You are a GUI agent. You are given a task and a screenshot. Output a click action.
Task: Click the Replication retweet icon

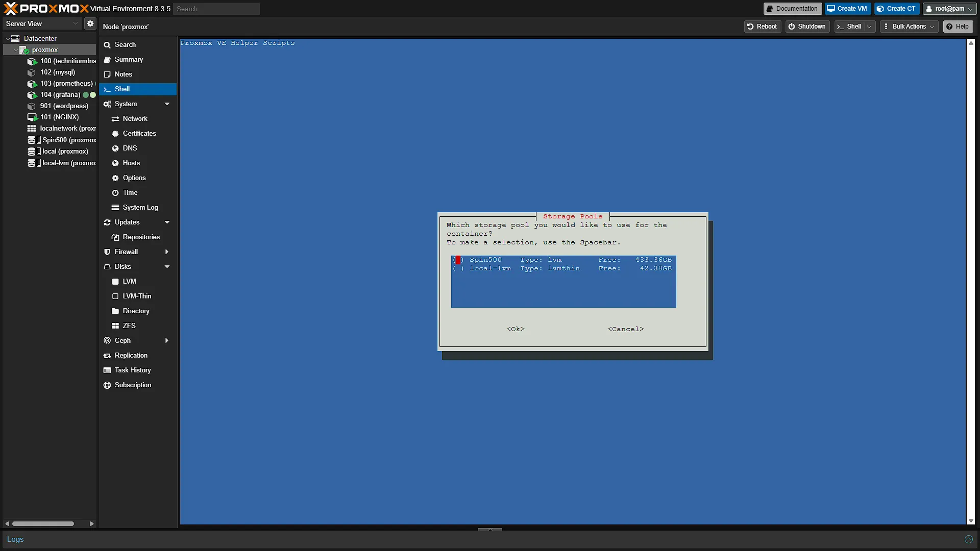[x=107, y=356]
